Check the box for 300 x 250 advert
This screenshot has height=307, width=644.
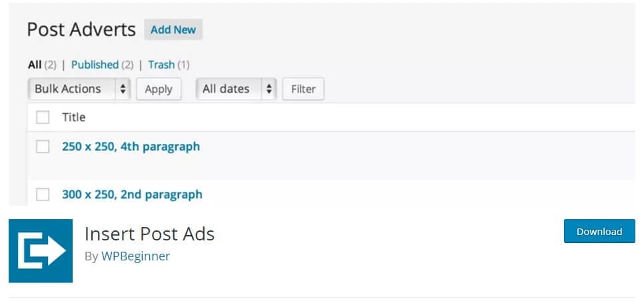43,194
